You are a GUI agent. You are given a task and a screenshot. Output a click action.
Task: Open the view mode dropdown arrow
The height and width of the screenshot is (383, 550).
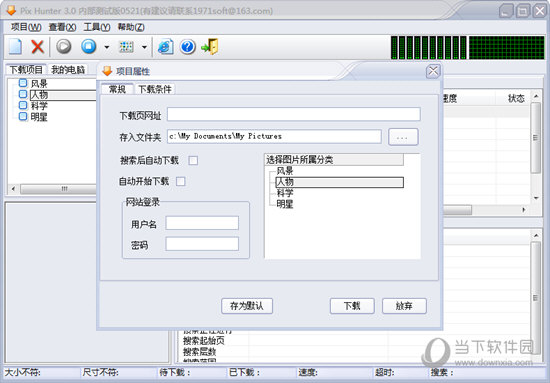[144, 47]
